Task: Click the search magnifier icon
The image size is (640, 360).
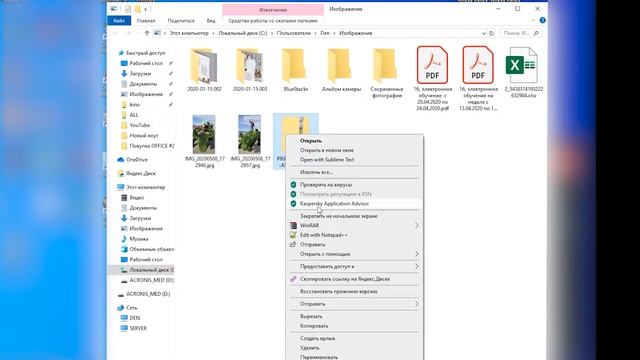Action: pos(536,33)
